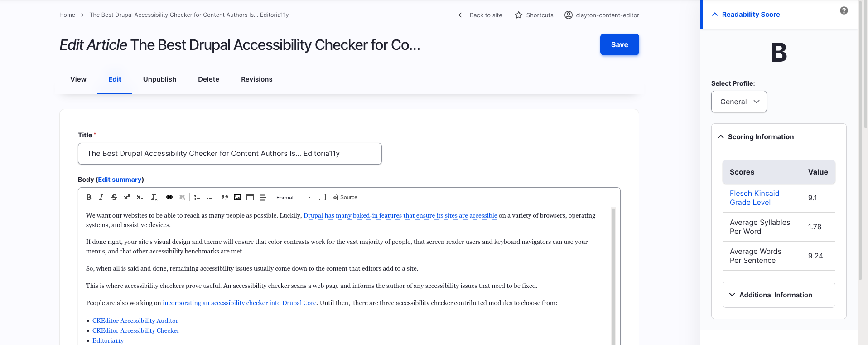Screen dimensions: 868x345
Task: Apply strikethrough formatting
Action: [x=114, y=197]
